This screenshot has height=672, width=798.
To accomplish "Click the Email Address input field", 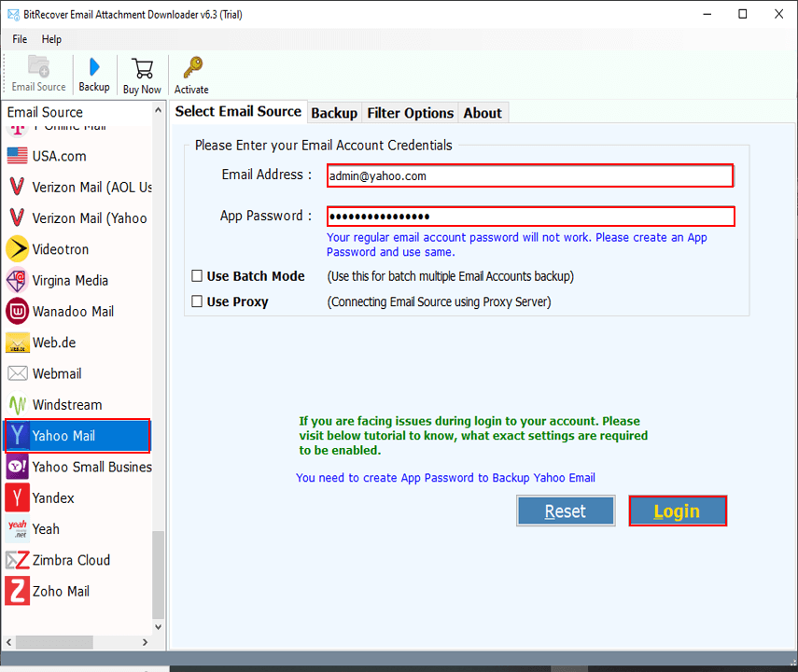I will (x=529, y=175).
